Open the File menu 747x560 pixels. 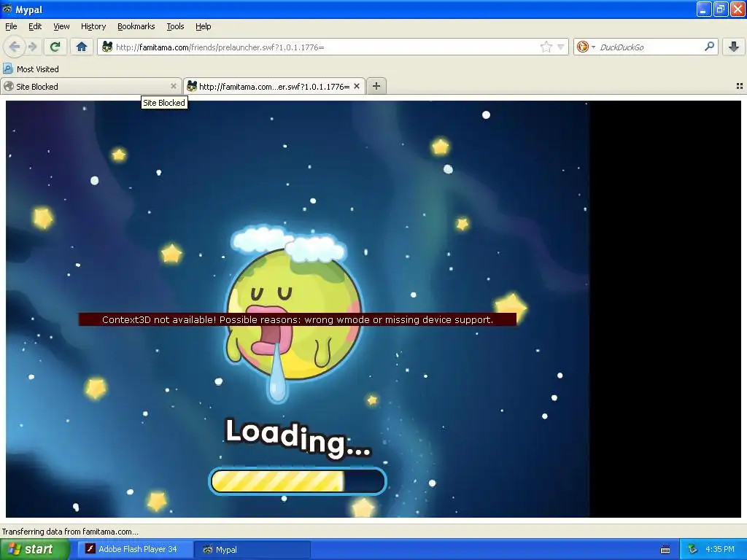[x=11, y=26]
